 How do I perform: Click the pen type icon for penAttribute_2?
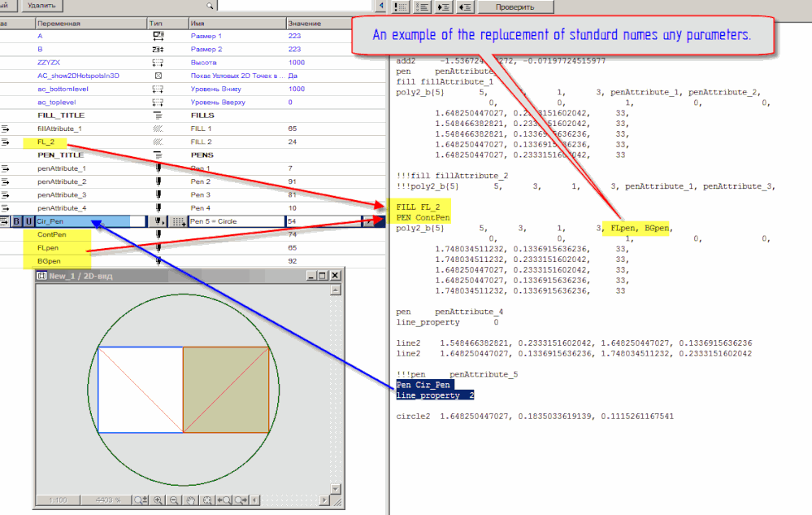158,181
